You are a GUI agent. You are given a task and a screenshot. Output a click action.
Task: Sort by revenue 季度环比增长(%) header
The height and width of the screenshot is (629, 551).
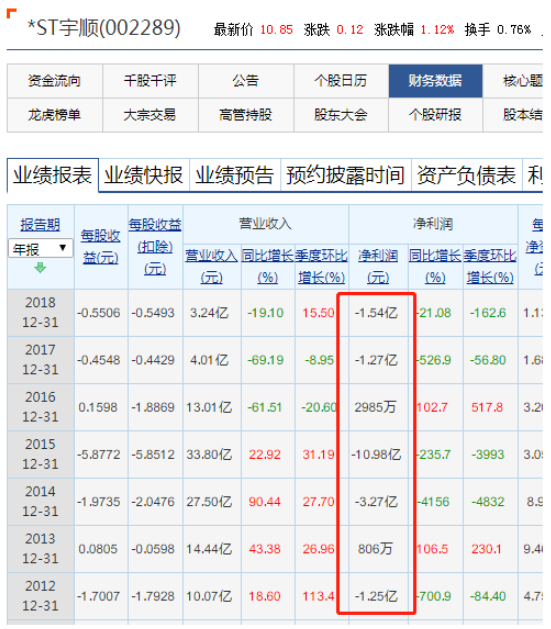[322, 266]
